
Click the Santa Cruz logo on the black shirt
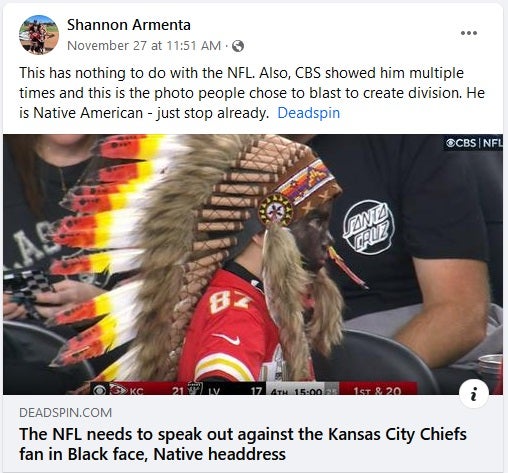(369, 227)
